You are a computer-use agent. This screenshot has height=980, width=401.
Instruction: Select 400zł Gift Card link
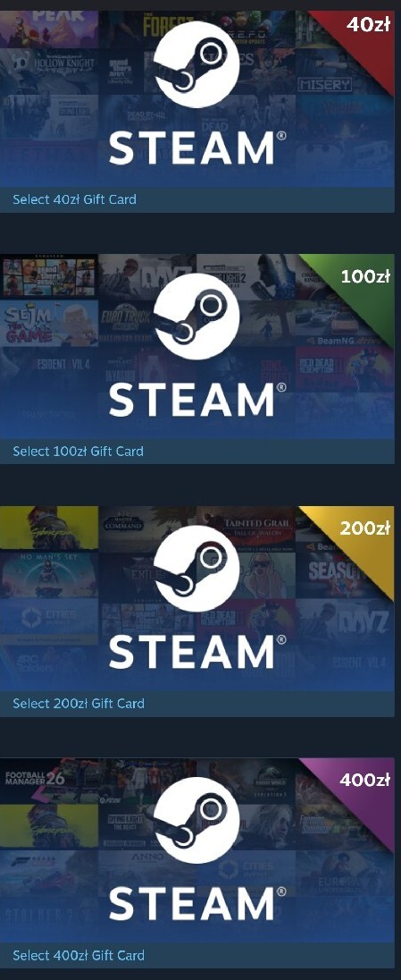79,955
